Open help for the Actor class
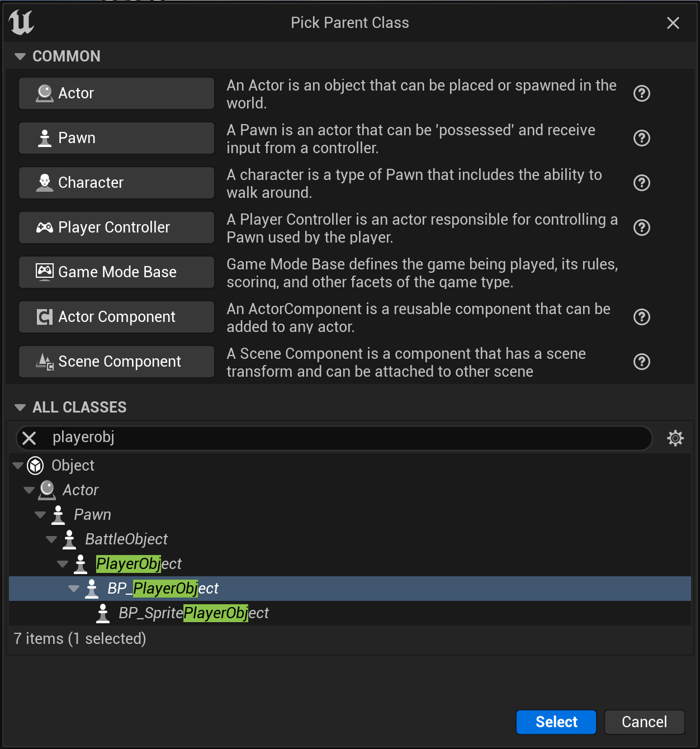The width and height of the screenshot is (700, 749). (x=641, y=93)
